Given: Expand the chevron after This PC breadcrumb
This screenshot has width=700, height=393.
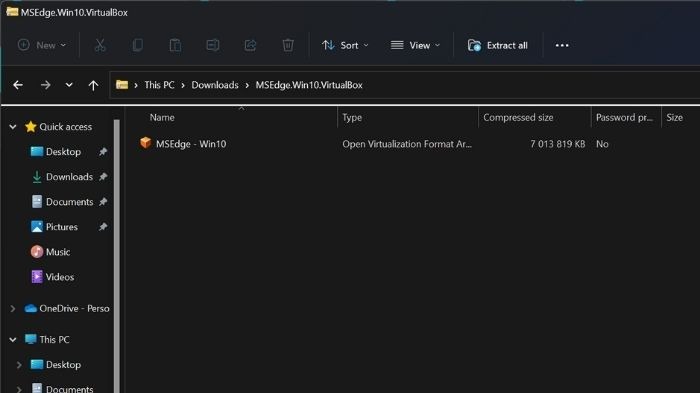Looking at the screenshot, I should click(183, 85).
